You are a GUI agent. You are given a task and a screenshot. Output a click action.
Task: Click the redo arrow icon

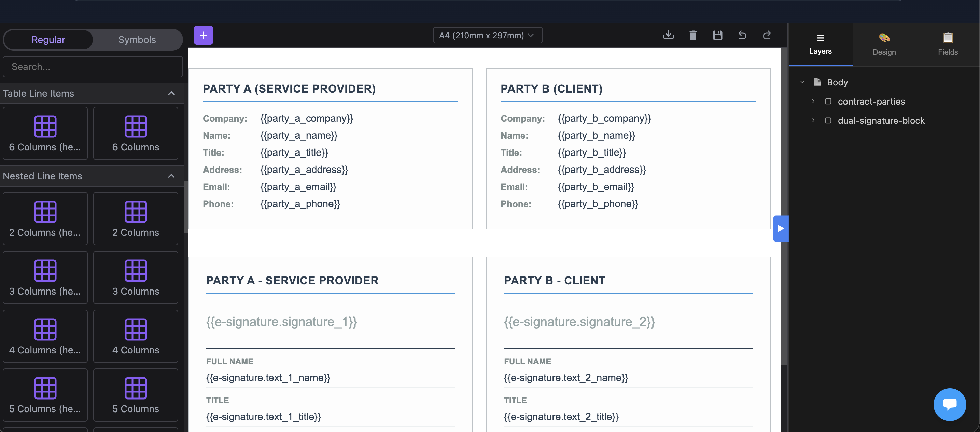pyautogui.click(x=767, y=36)
